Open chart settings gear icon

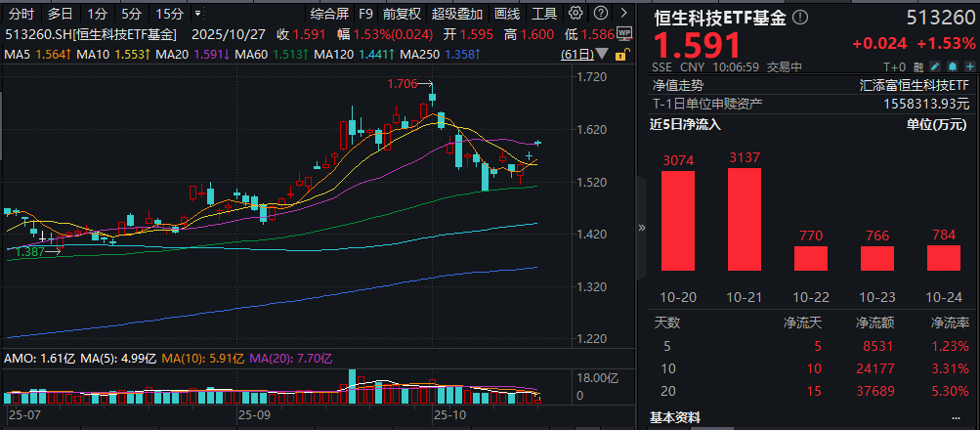click(575, 15)
